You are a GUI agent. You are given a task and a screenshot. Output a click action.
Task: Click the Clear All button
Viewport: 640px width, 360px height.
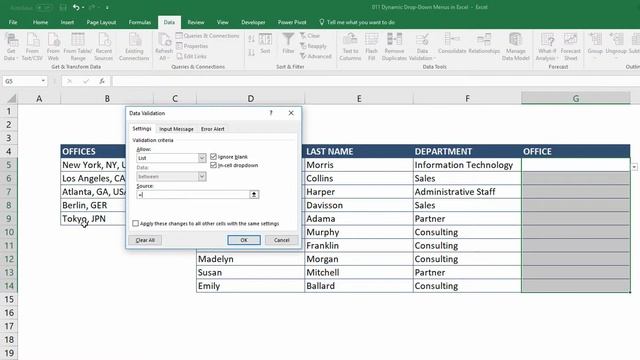pos(145,240)
